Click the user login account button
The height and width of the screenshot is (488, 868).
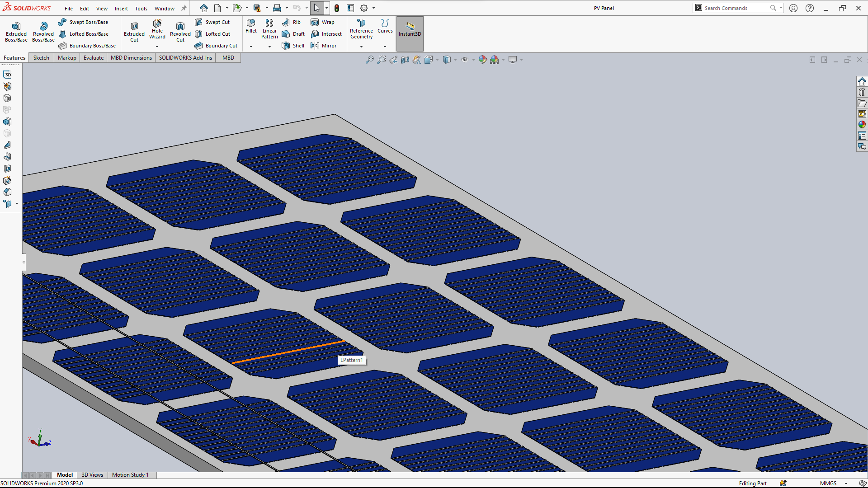click(793, 8)
